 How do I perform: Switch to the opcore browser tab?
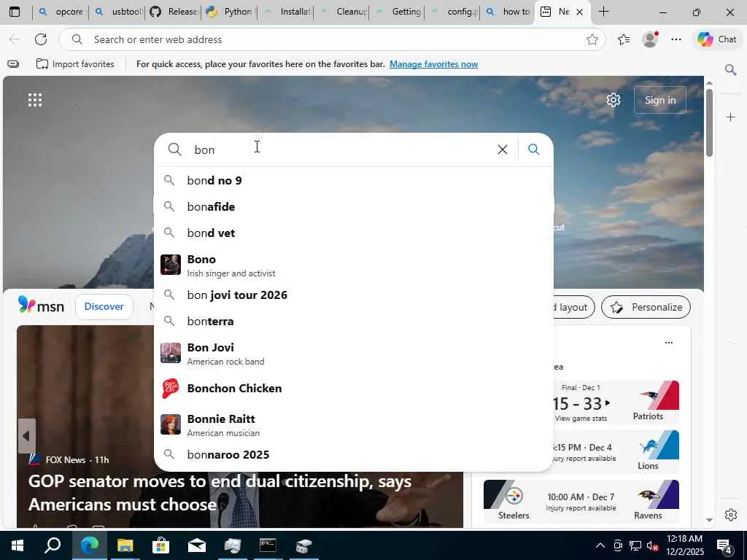pos(61,12)
